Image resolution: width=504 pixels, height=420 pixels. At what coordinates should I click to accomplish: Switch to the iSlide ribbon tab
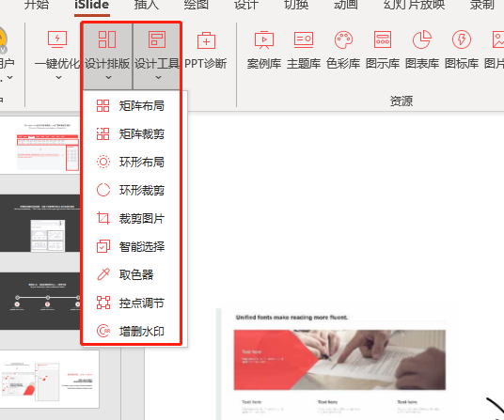tap(91, 5)
